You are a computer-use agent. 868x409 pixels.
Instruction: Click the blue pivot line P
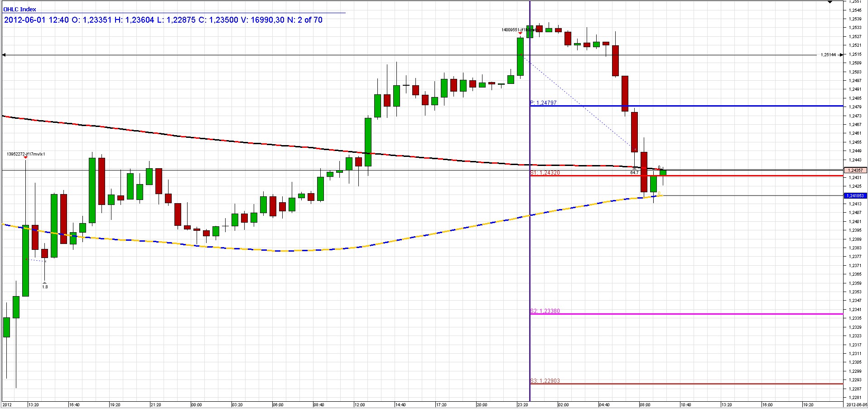(686, 106)
